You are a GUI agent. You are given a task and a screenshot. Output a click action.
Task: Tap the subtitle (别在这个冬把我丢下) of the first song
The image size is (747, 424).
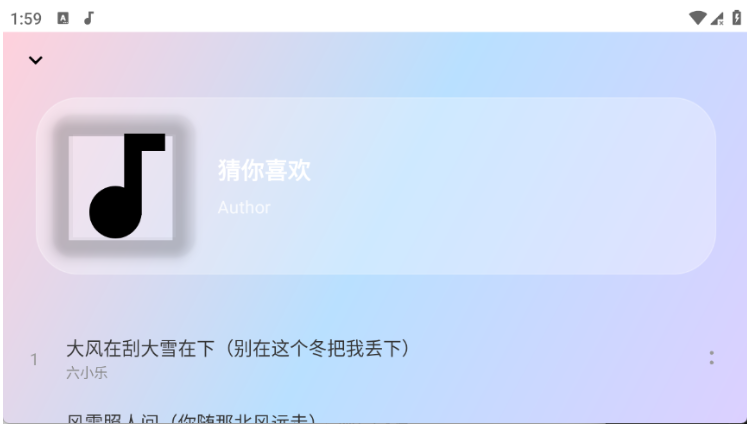click(x=317, y=349)
